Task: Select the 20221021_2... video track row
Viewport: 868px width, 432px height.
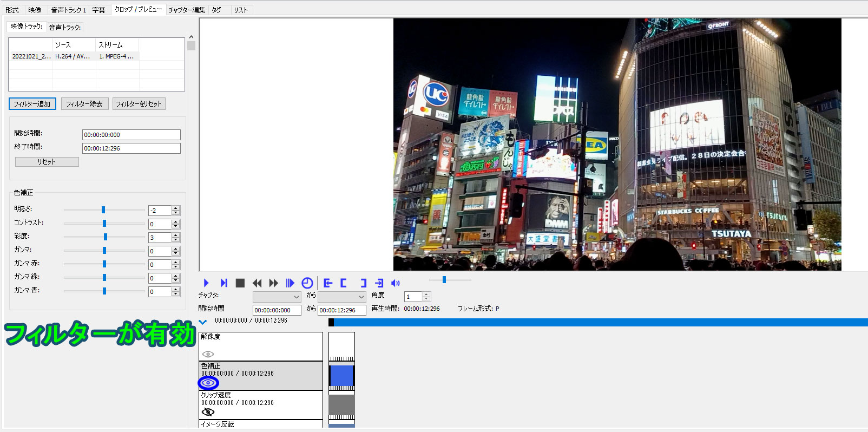Action: pyautogui.click(x=74, y=56)
